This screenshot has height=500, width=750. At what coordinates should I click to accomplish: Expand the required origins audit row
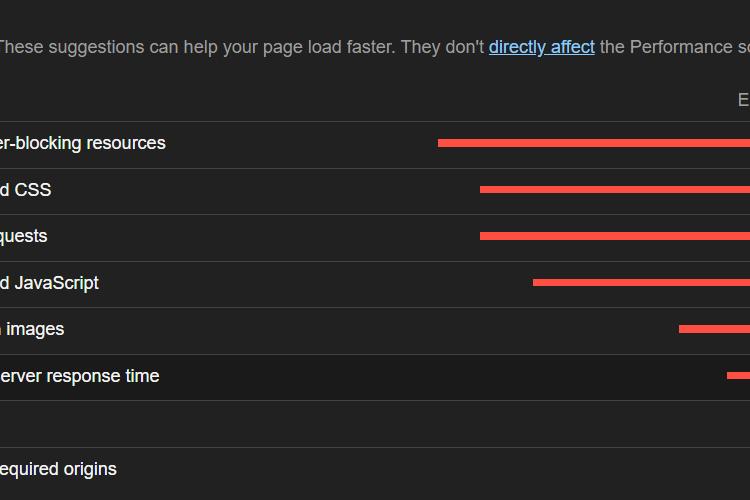click(x=58, y=469)
